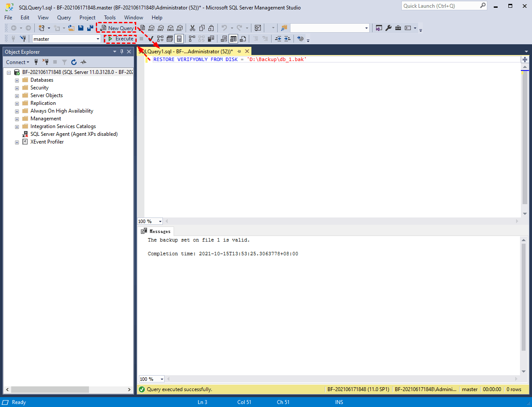Image resolution: width=532 pixels, height=407 pixels.
Task: Click the wrench Properties icon
Action: (x=388, y=28)
